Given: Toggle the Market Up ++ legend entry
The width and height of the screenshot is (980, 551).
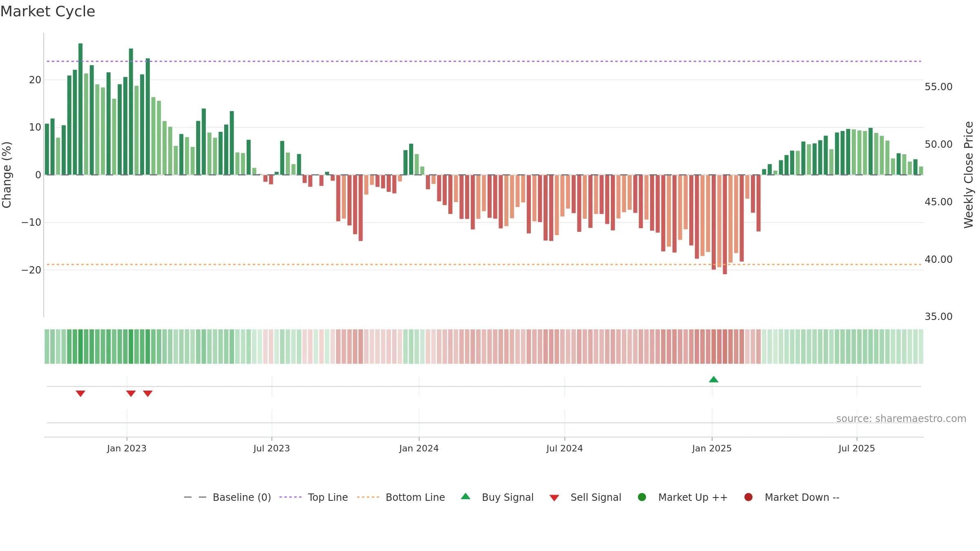Looking at the screenshot, I should [683, 497].
